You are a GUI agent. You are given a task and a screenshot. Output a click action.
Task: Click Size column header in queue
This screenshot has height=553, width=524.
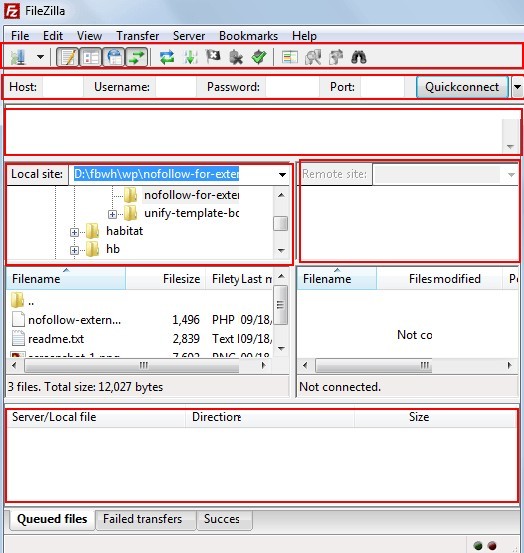coord(435,418)
